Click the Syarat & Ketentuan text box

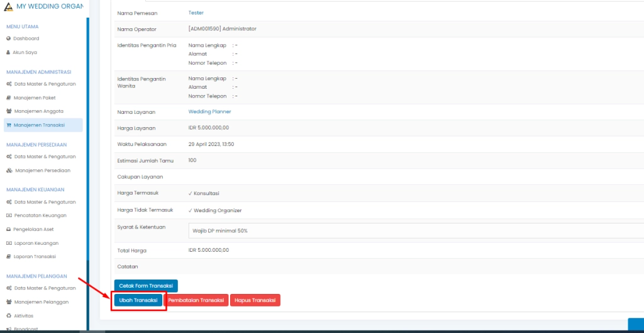(x=416, y=230)
